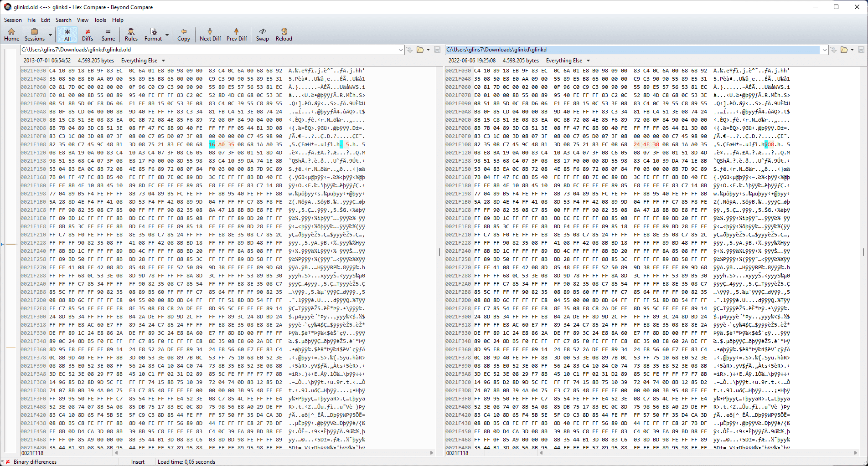868x466 pixels.
Task: Click left pane load-file arrow icon
Action: [x=409, y=50]
